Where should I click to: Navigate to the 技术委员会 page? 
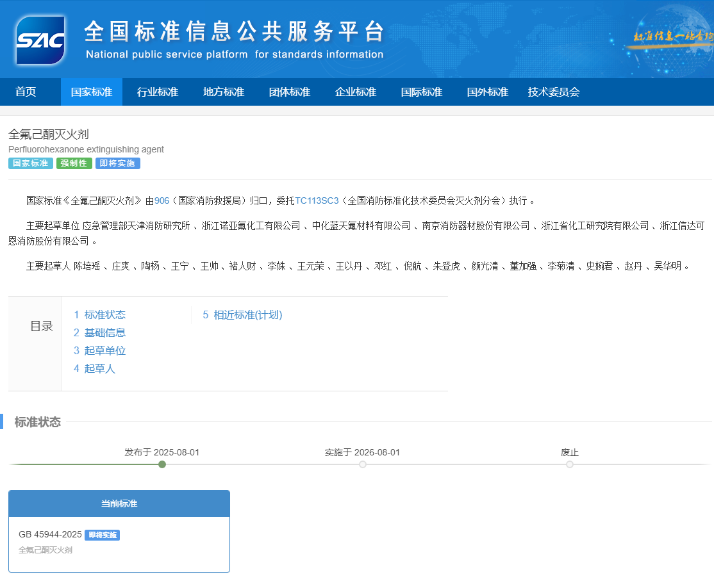coord(554,92)
